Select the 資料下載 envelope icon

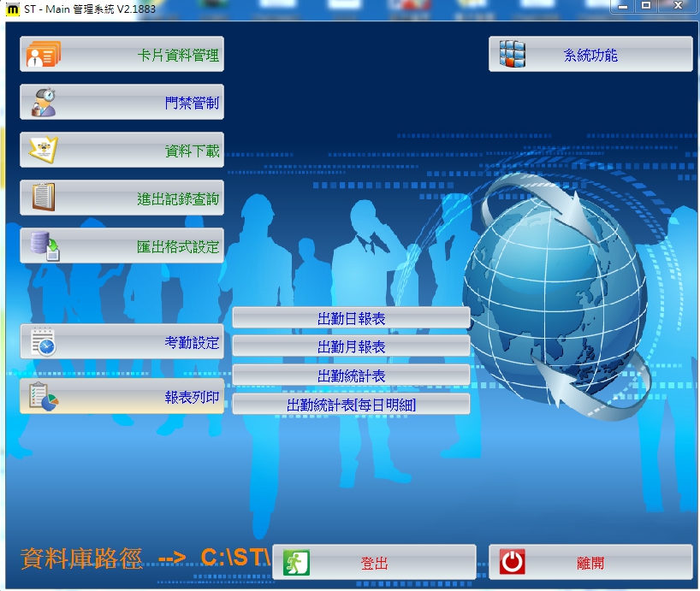(43, 151)
